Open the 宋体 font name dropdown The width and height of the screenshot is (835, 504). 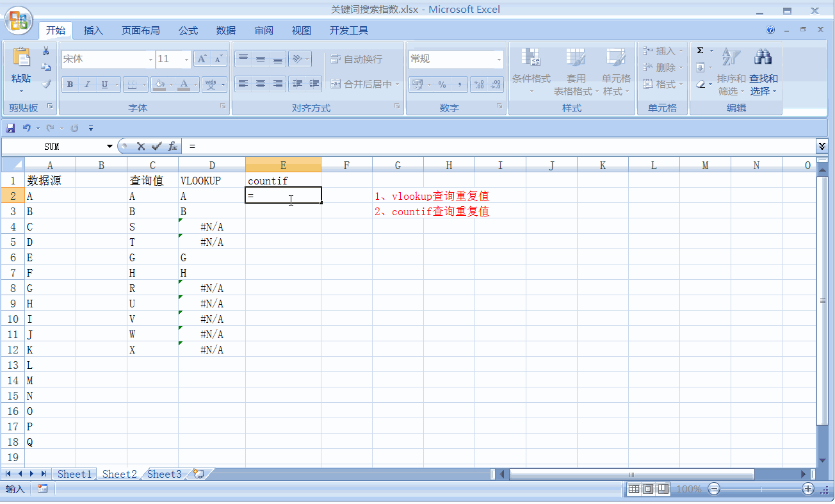click(x=150, y=59)
